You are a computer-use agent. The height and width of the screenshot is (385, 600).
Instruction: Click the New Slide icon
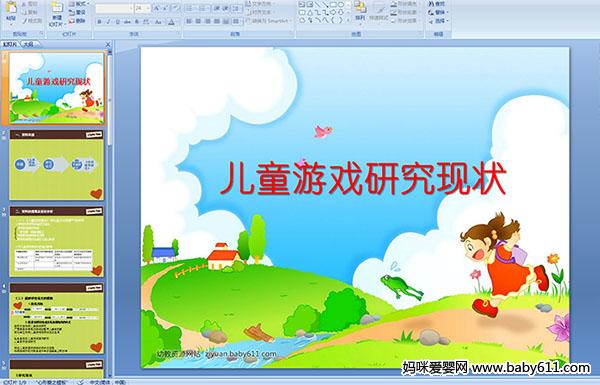(x=57, y=14)
